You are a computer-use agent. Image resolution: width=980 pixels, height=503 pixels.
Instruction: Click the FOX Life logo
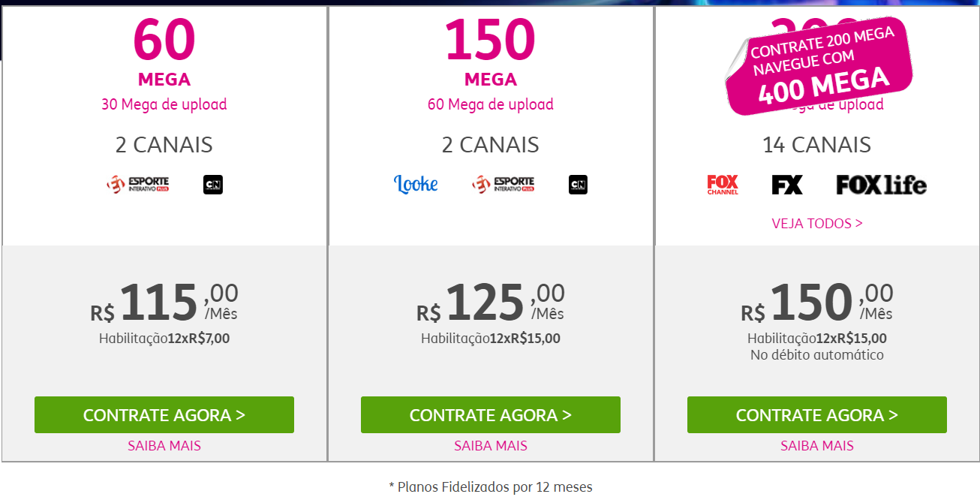pos(881,185)
